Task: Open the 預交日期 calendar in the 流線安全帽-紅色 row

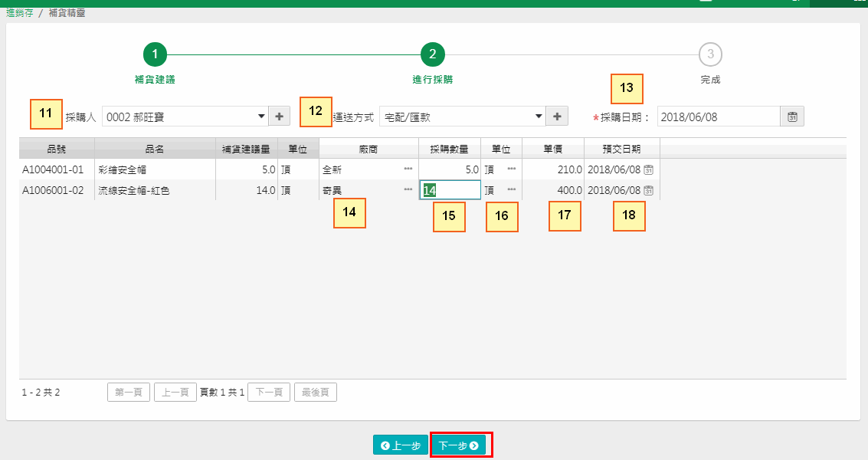Action: 648,190
